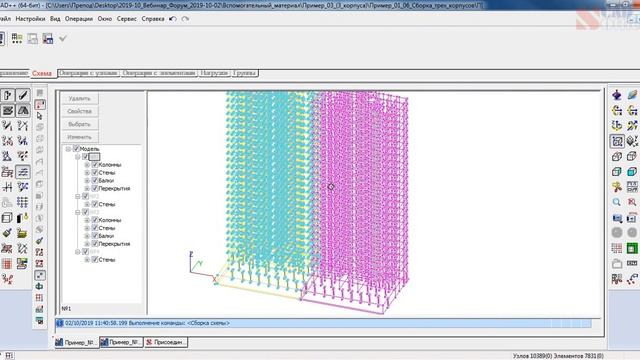The image size is (640, 360).
Task: Click the red table grid icon in left palette
Action: [x=7, y=264]
